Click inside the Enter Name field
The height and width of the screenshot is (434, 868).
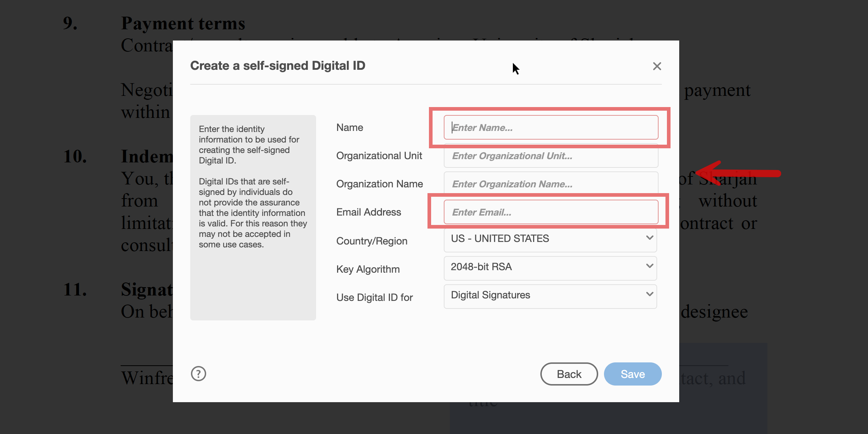(x=550, y=127)
